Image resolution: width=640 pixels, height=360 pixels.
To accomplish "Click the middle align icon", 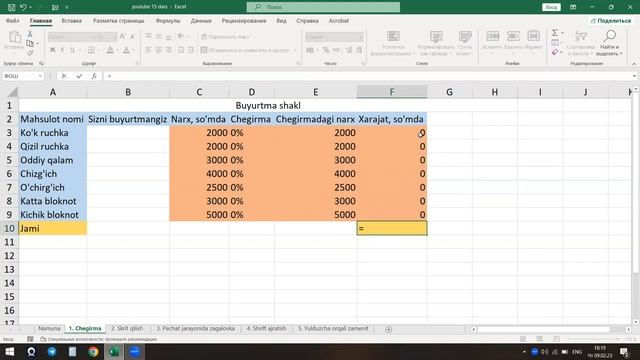I will (x=159, y=37).
